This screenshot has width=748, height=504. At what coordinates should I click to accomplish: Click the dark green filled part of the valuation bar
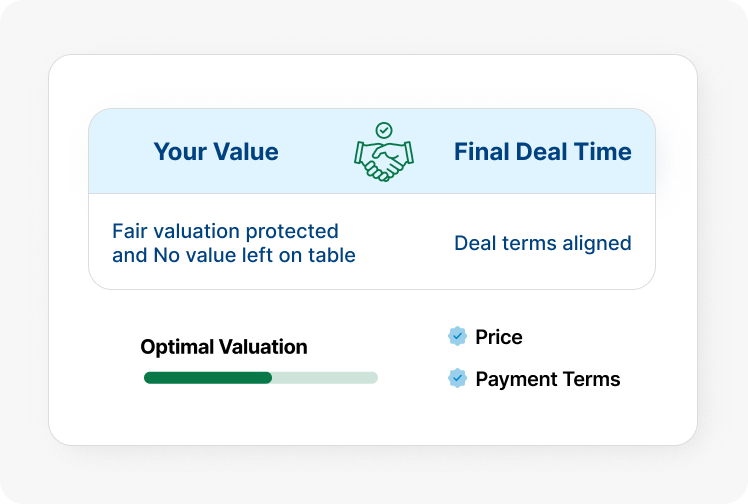point(208,378)
